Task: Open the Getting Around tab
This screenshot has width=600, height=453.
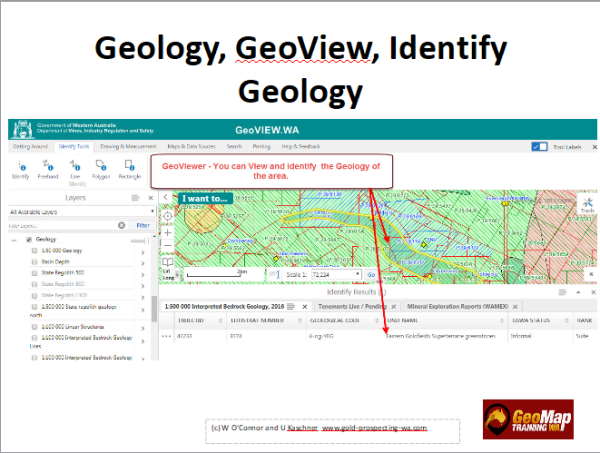Action: 31,147
